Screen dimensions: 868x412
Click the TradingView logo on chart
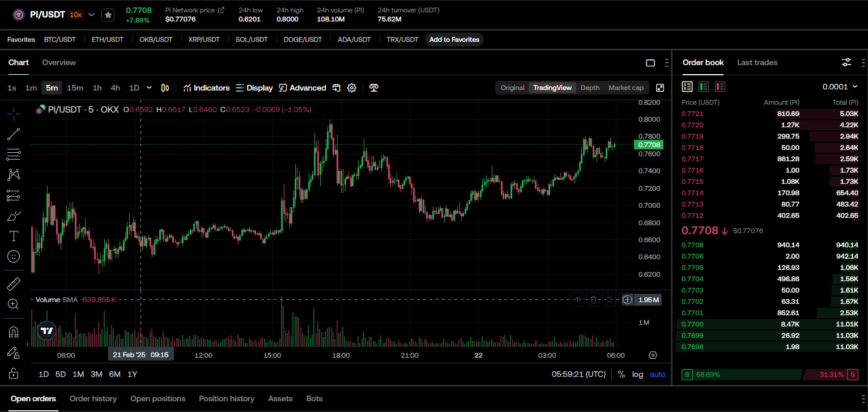point(47,331)
